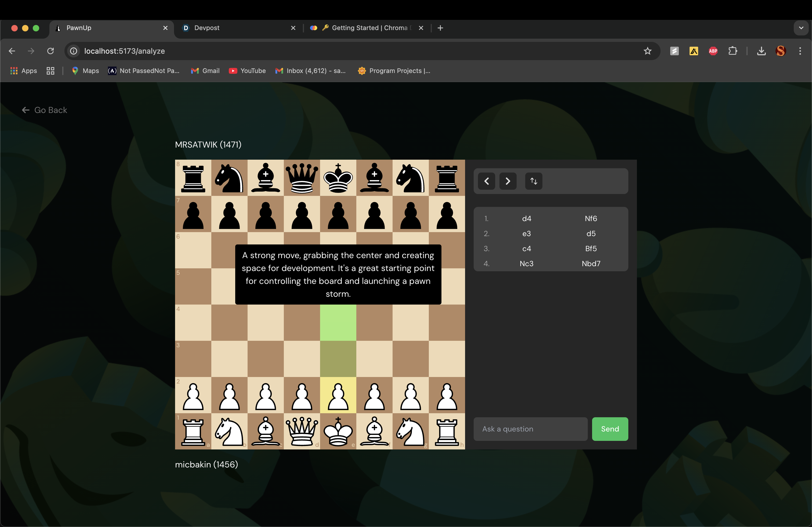Select move Nf6 in move list
This screenshot has height=527, width=812.
pos(590,218)
